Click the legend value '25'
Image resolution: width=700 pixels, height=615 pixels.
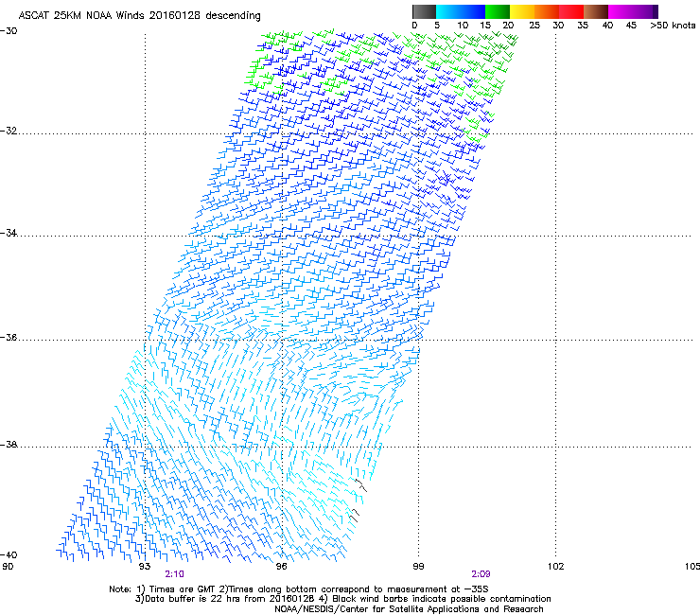(534, 26)
